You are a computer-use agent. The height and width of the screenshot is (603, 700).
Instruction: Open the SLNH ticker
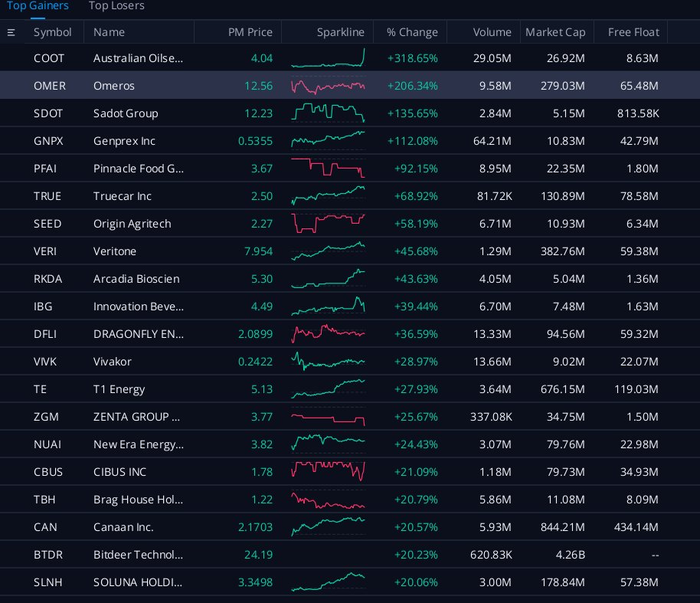[47, 583]
